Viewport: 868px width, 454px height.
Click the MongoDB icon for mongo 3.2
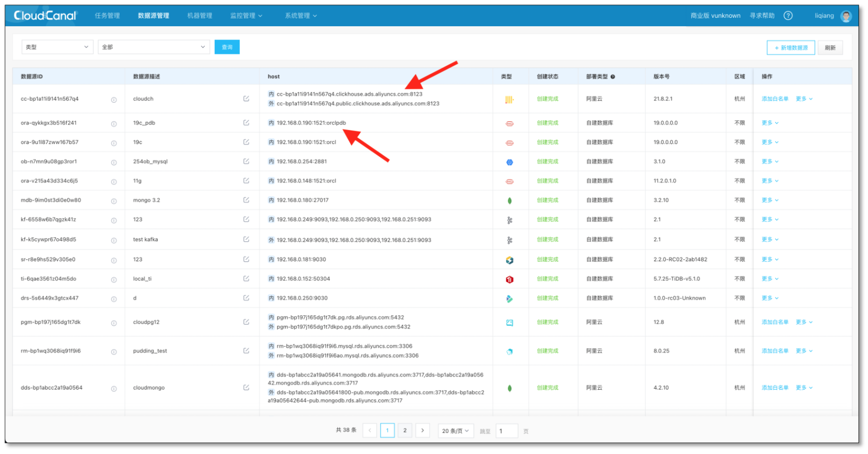(x=511, y=200)
